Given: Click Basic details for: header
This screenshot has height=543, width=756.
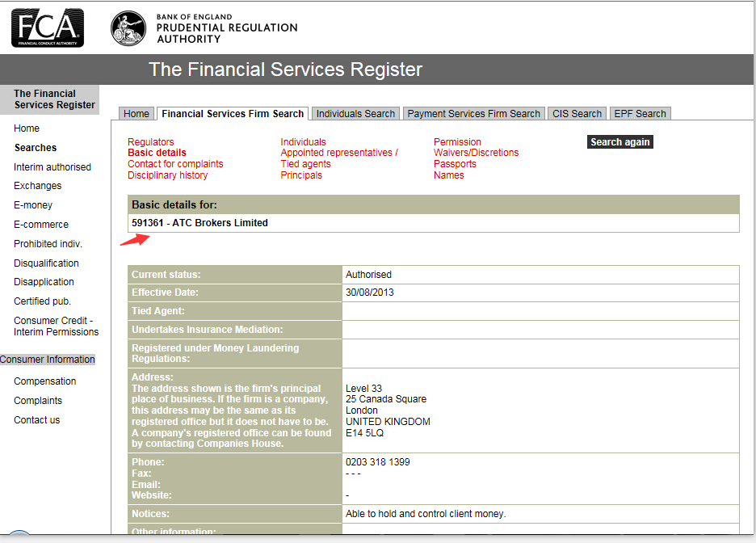Looking at the screenshot, I should (x=174, y=205).
